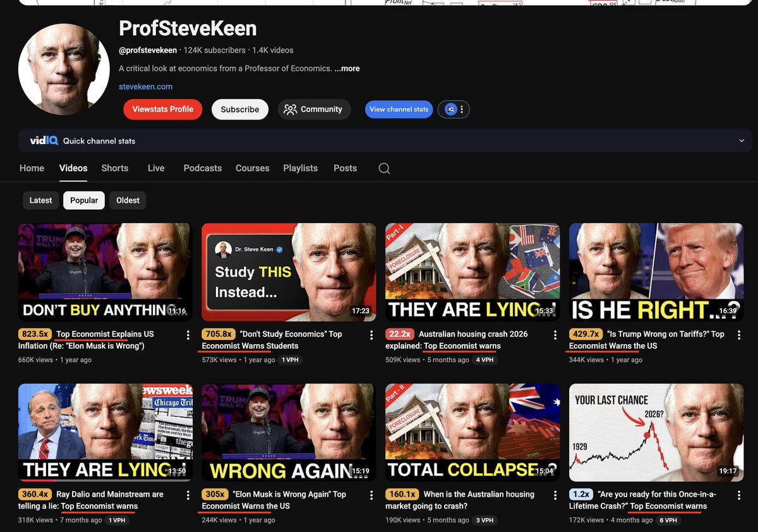Screen dimensions: 758x532
Task: Switch to the Posts tab
Action: [x=346, y=168]
